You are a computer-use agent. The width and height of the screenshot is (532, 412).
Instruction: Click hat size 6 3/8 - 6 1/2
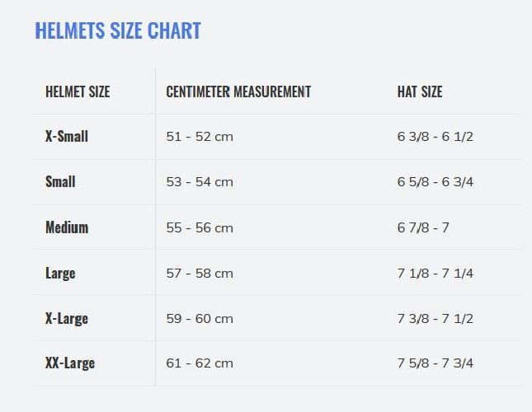[435, 137]
